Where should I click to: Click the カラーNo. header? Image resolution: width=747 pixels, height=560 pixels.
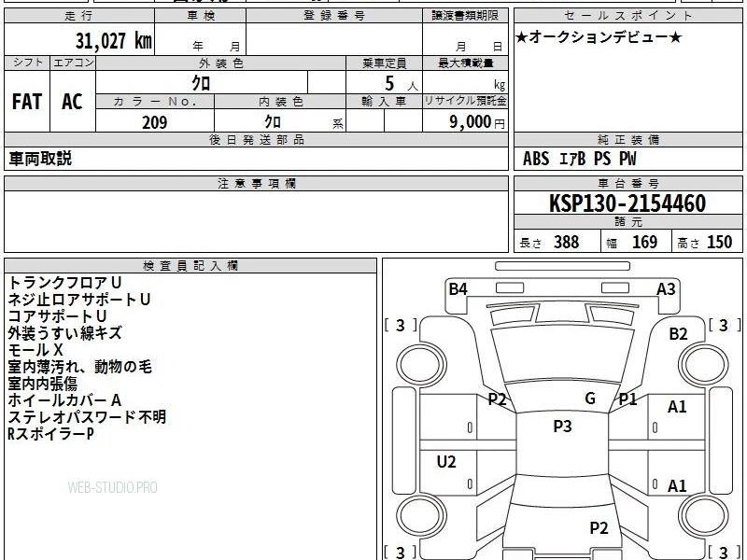[155, 102]
